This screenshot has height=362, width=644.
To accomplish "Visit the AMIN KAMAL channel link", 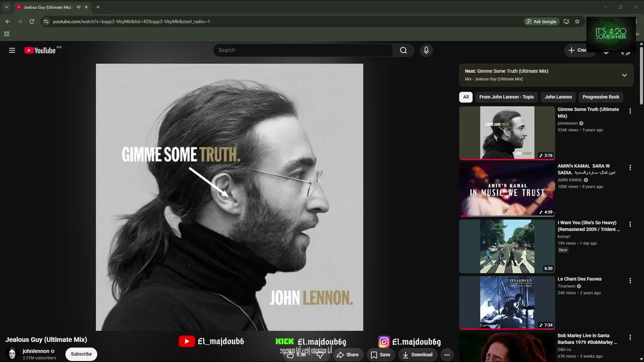I will click(x=570, y=180).
